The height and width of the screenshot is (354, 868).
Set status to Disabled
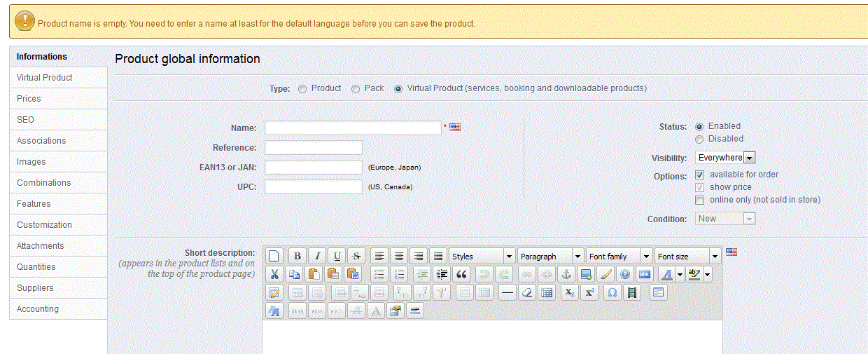(699, 139)
